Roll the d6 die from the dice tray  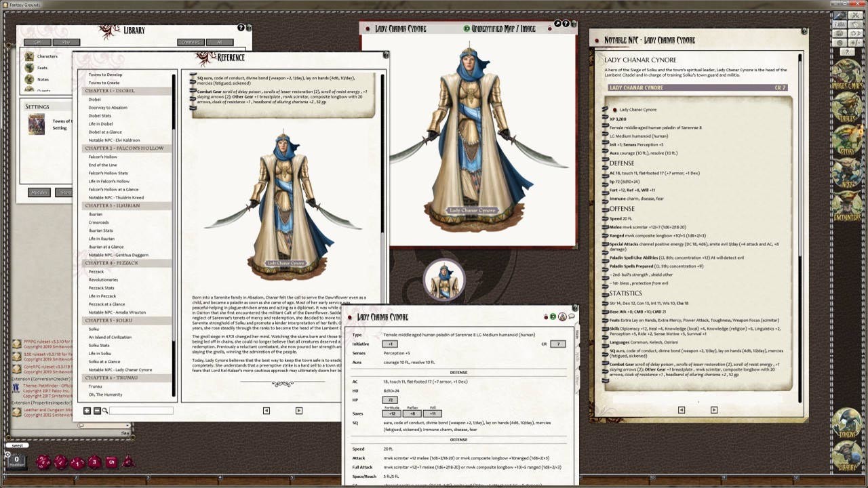coord(111,462)
